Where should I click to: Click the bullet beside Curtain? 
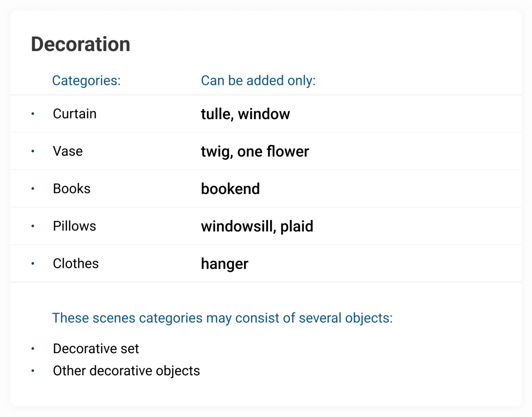pos(33,114)
